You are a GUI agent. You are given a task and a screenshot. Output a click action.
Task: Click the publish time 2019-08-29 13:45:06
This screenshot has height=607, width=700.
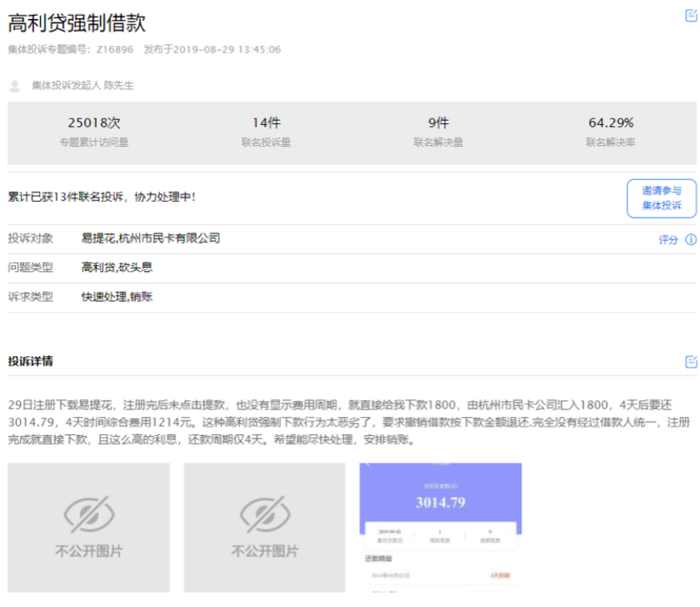tap(227, 49)
